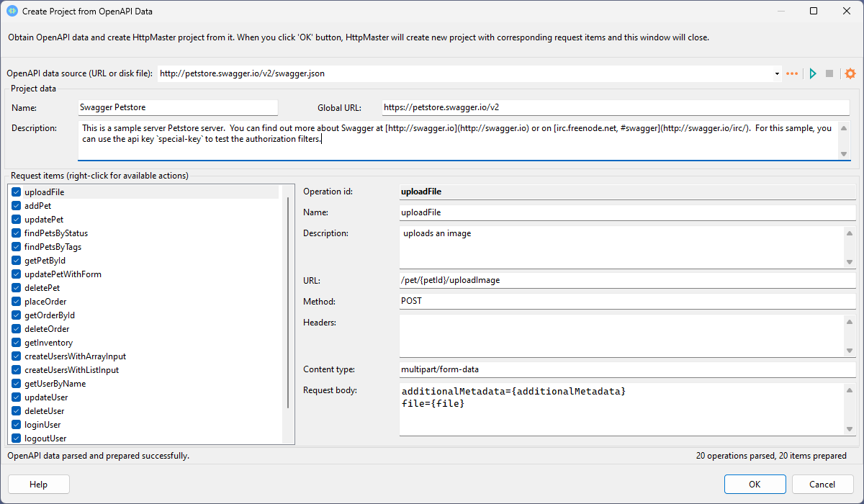
Task: Toggle the updatePetWithForm checkbox
Action: click(x=17, y=274)
